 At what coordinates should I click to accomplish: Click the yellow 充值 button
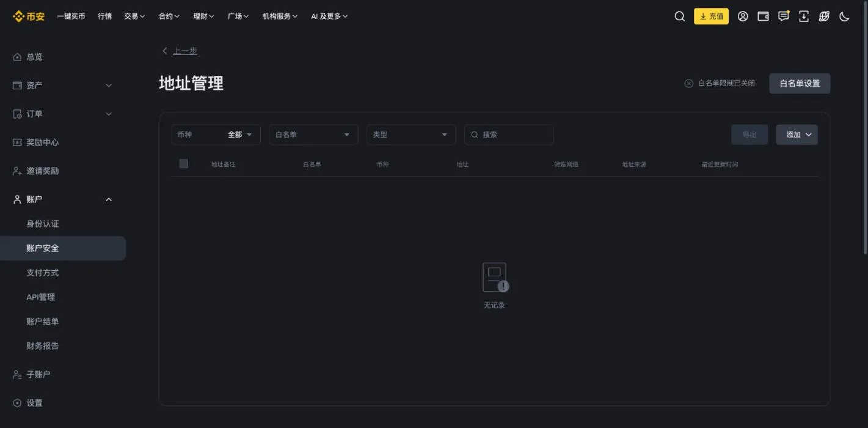(711, 17)
